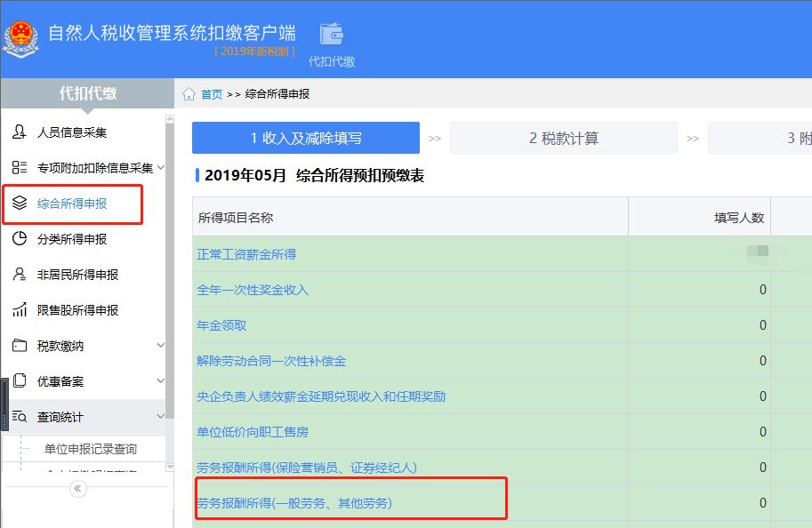Select 单位申报记录查询 submenu item

[88, 449]
